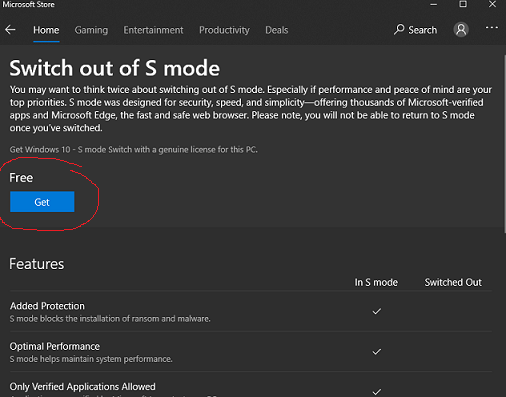This screenshot has width=506, height=397.
Task: Open the three-dot more options menu
Action: 492,28
